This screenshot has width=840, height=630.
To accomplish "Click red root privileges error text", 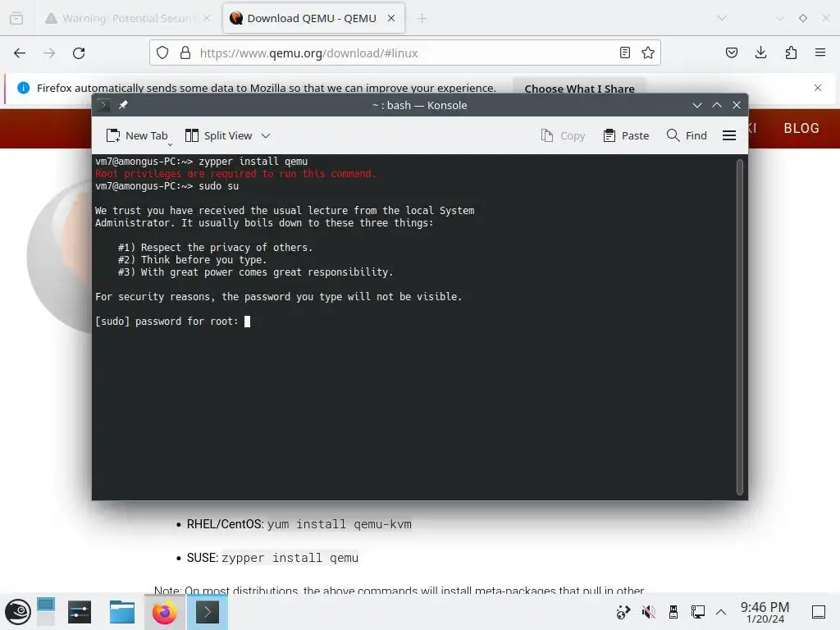I will 235,174.
